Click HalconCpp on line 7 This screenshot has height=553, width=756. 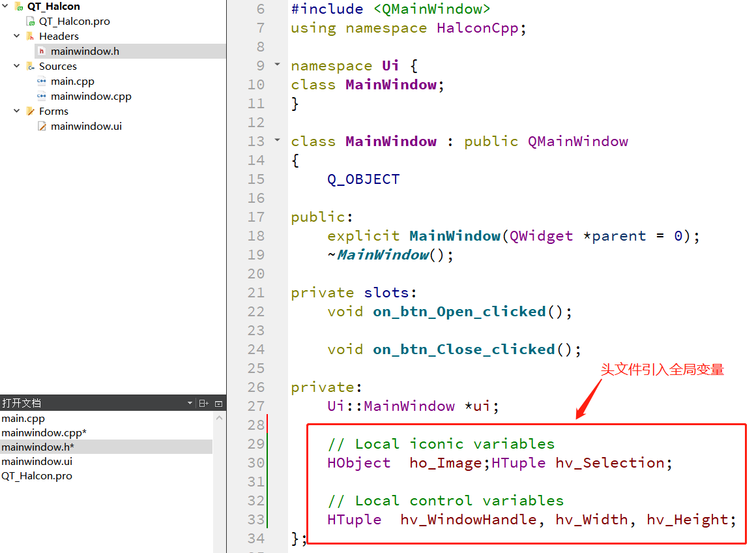click(478, 28)
